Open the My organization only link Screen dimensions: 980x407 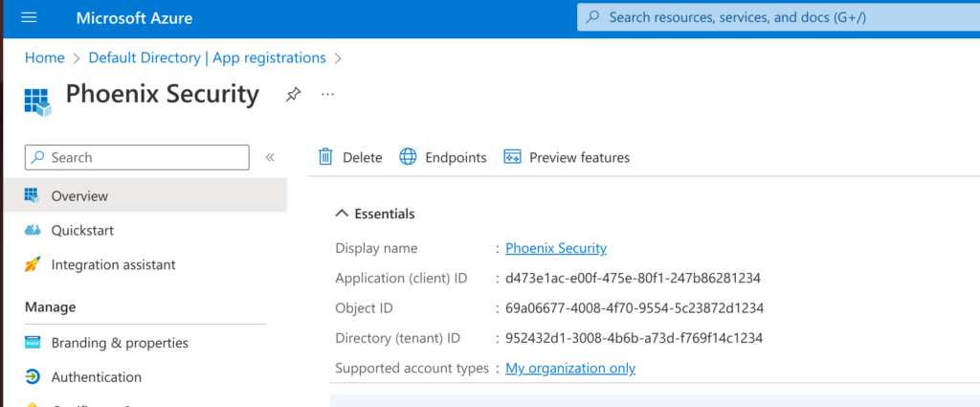click(x=570, y=369)
